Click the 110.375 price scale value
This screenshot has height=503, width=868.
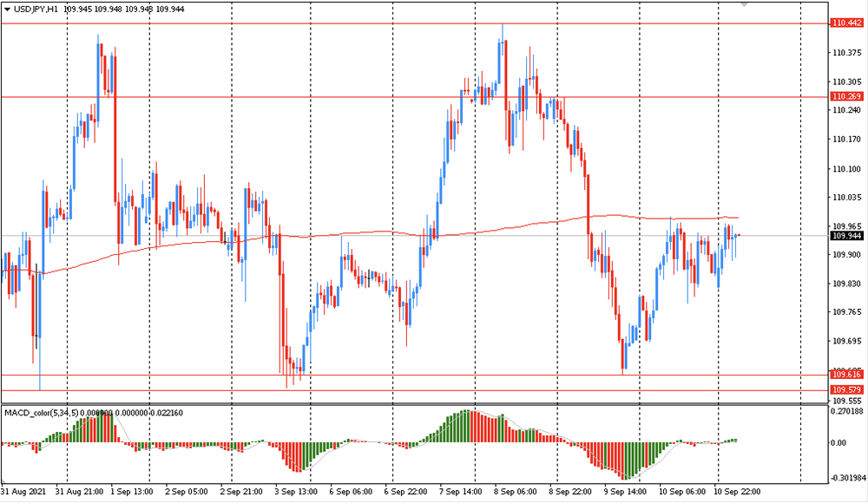(x=847, y=53)
